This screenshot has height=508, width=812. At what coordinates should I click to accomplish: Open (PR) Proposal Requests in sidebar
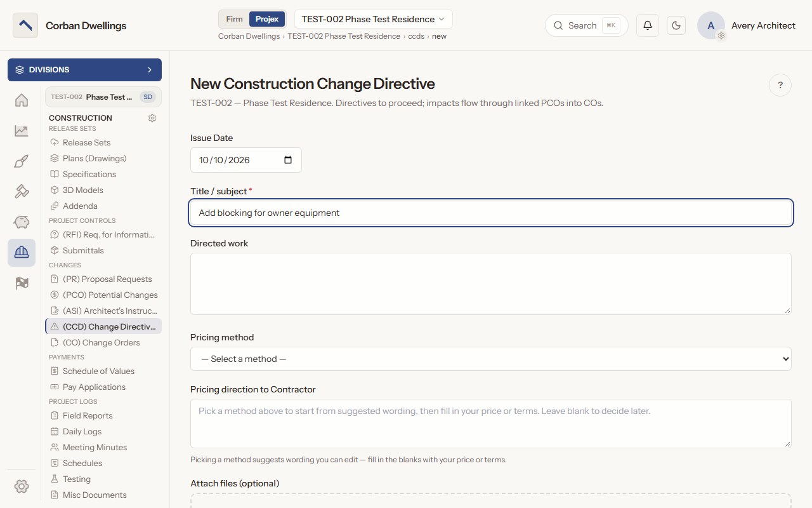coord(103,279)
